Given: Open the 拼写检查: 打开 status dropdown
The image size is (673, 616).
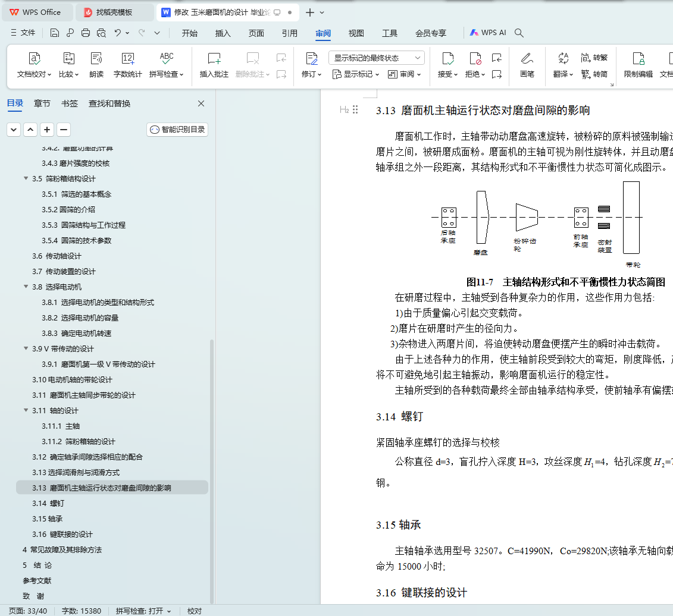Looking at the screenshot, I should click(x=143, y=611).
